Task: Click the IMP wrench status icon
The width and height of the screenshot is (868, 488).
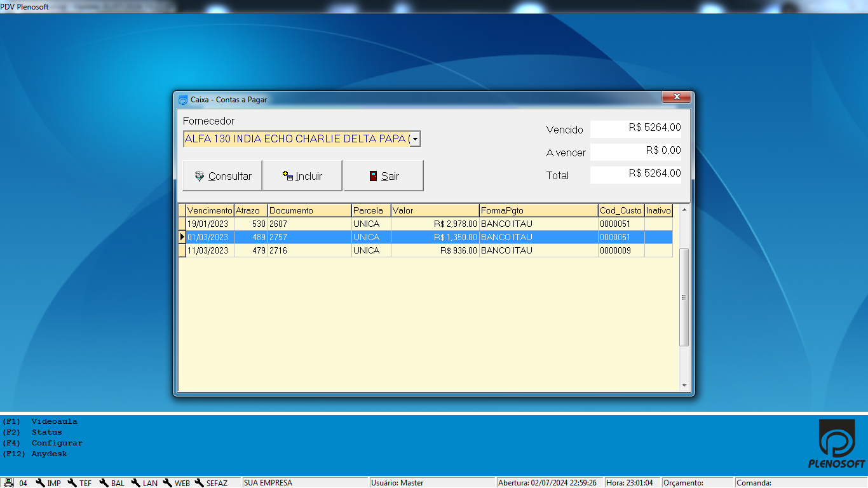Action: 41,483
